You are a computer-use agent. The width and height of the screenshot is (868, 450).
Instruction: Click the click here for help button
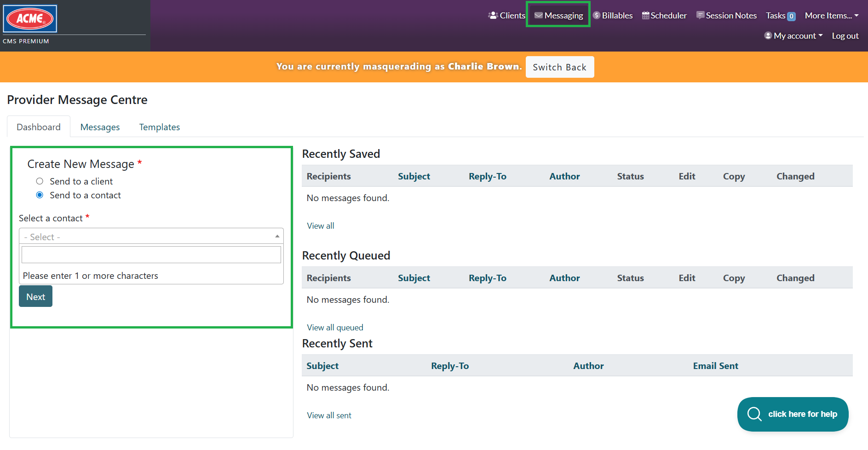[793, 414]
